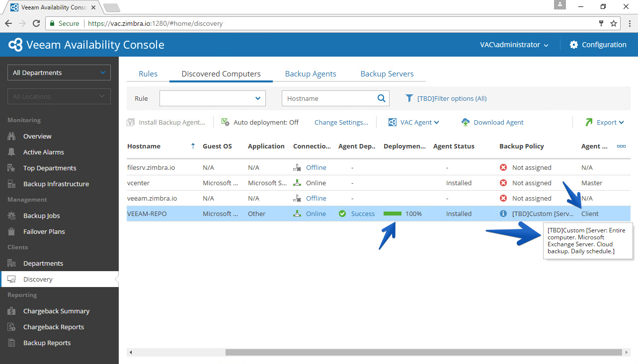Click the Download Agent button
The width and height of the screenshot is (638, 364).
[492, 122]
